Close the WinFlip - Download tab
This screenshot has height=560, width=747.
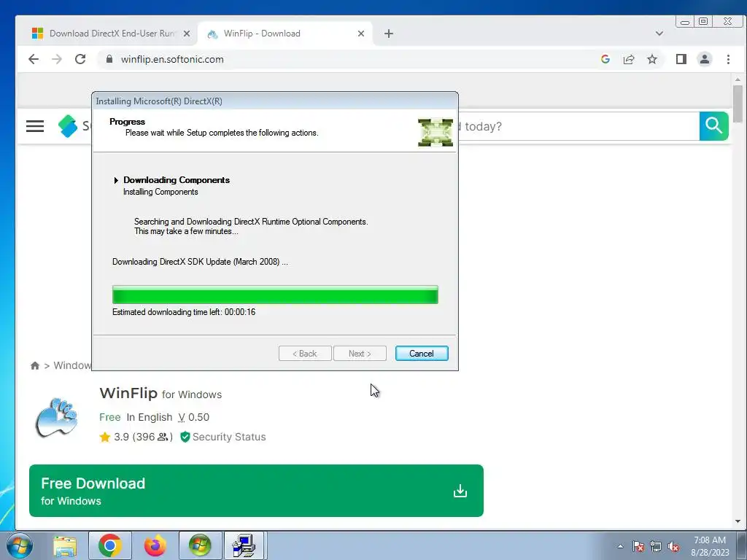click(361, 34)
